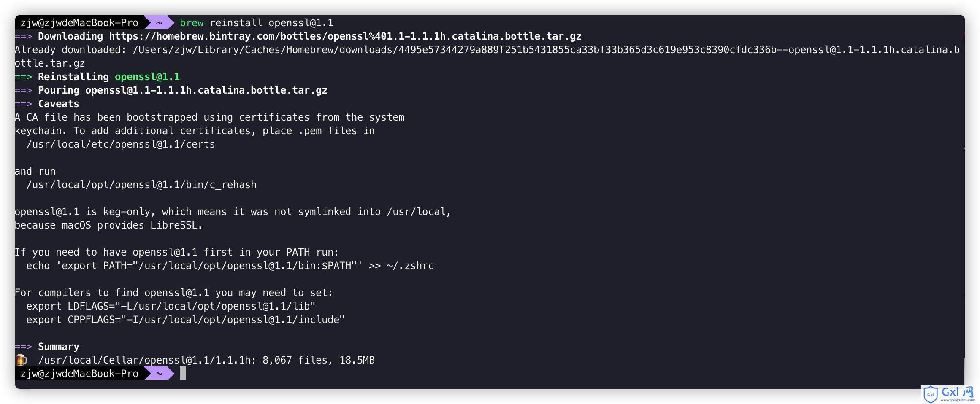Viewport: 980px width, 404px height.
Task: Click the green arrow before Caveats
Action: click(x=23, y=104)
